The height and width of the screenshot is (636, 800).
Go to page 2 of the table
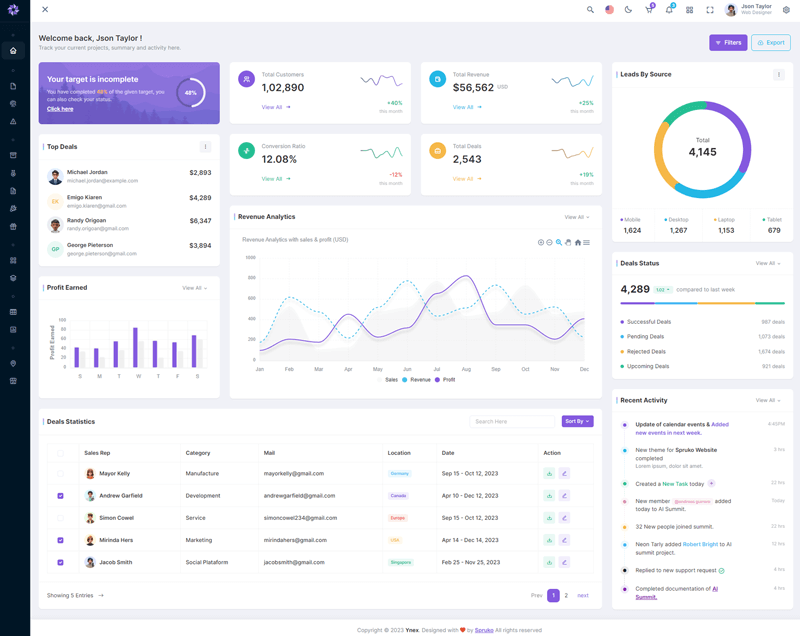(x=566, y=595)
